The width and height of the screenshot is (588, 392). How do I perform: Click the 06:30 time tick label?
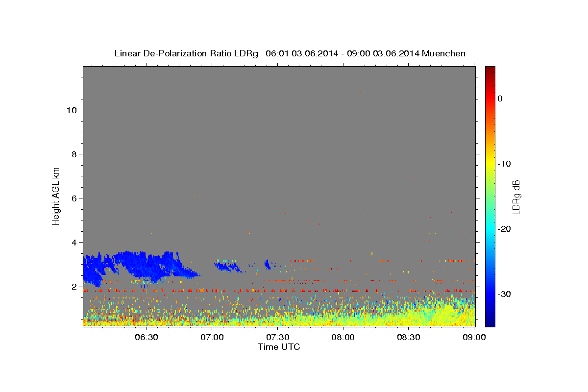[x=146, y=337]
